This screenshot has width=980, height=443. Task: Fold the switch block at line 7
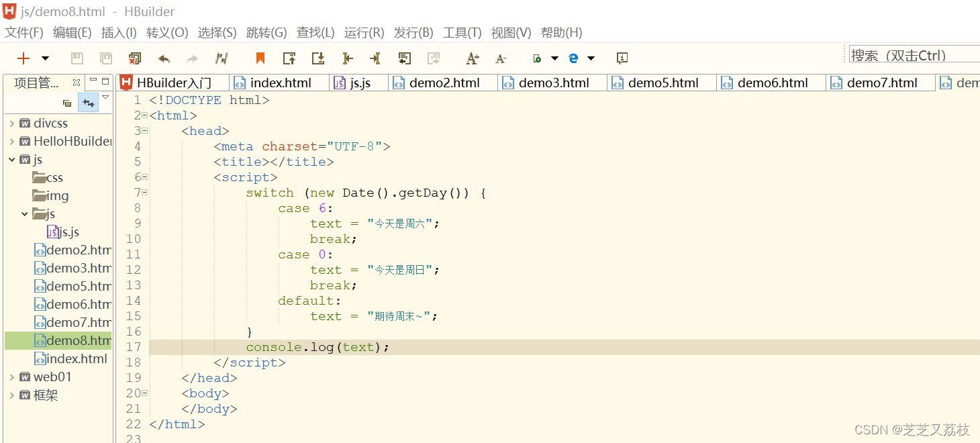tap(145, 193)
